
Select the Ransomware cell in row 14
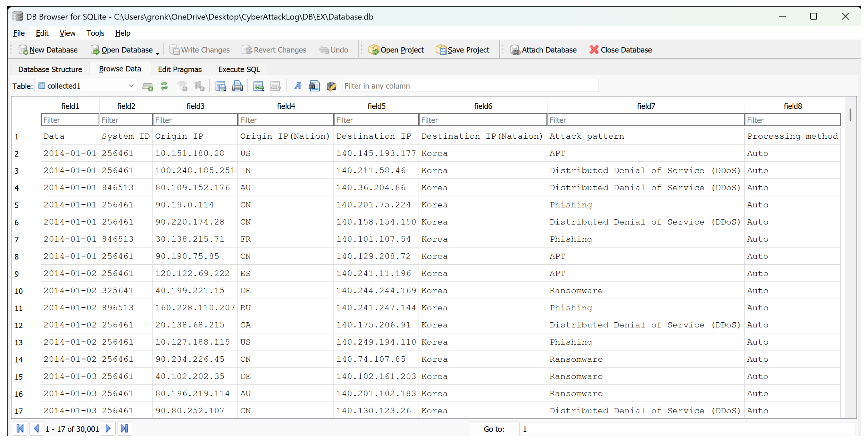(646, 359)
